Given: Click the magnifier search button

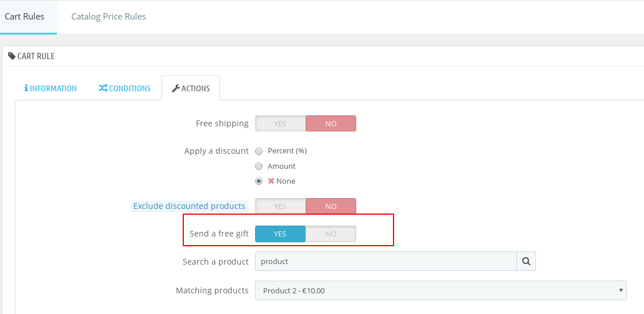Looking at the screenshot, I should click(526, 261).
